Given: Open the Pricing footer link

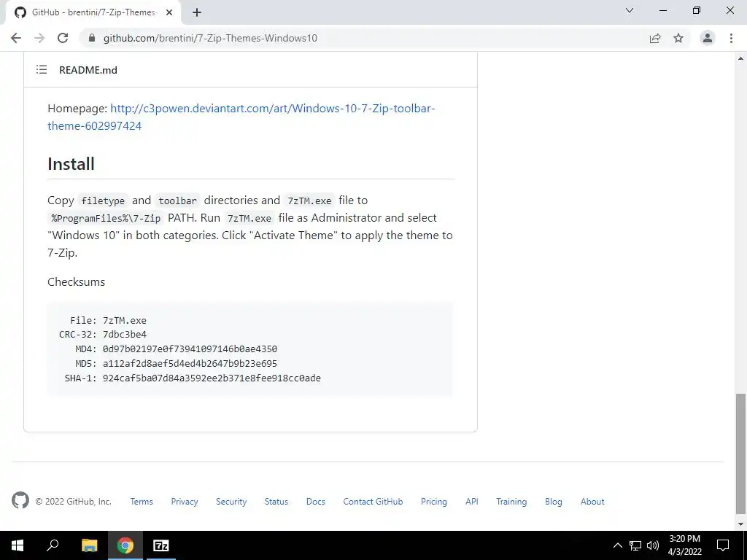Looking at the screenshot, I should coord(434,502).
